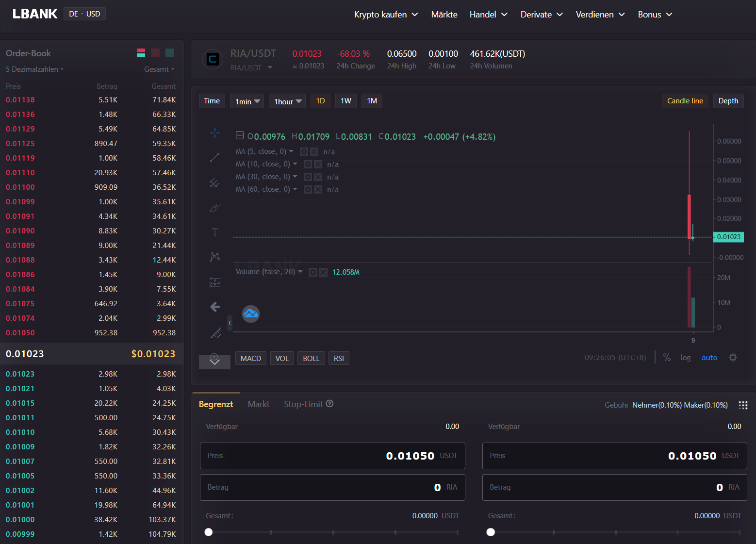
Task: Select the Time chart button
Action: tap(212, 101)
